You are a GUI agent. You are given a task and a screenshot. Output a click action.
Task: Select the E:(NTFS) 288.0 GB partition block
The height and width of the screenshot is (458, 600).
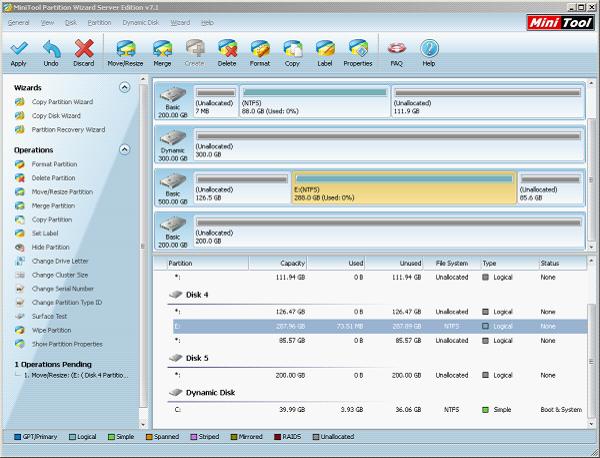tap(404, 187)
